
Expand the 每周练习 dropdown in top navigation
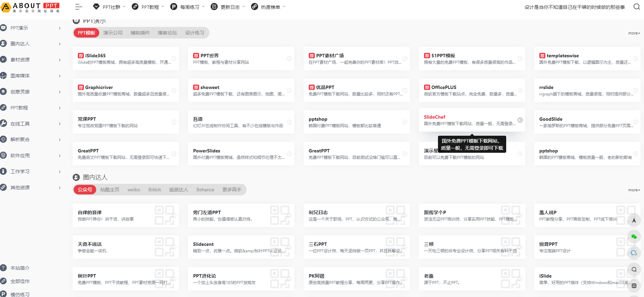click(x=188, y=7)
